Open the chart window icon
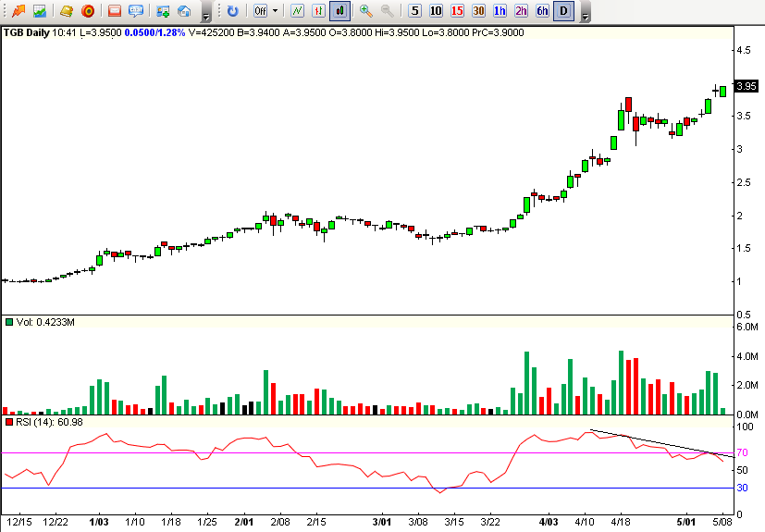This screenshot has height=532, width=765. coord(40,11)
